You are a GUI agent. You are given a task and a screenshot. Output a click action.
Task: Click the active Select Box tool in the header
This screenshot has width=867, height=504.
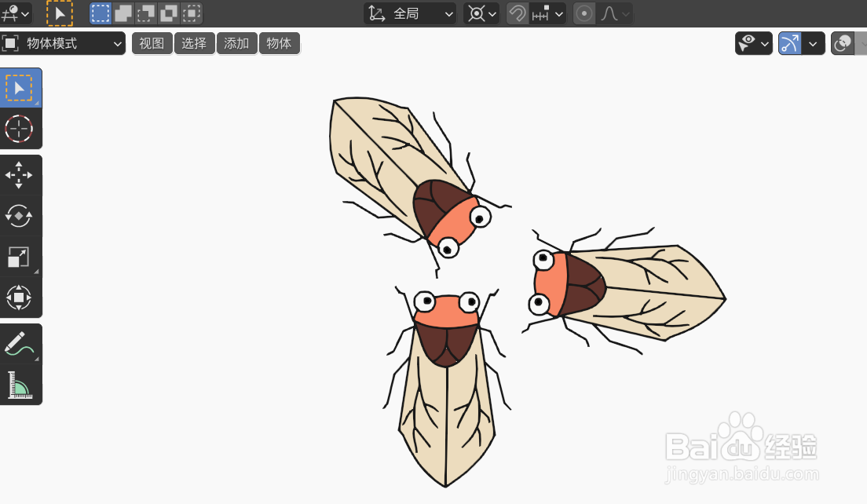59,13
